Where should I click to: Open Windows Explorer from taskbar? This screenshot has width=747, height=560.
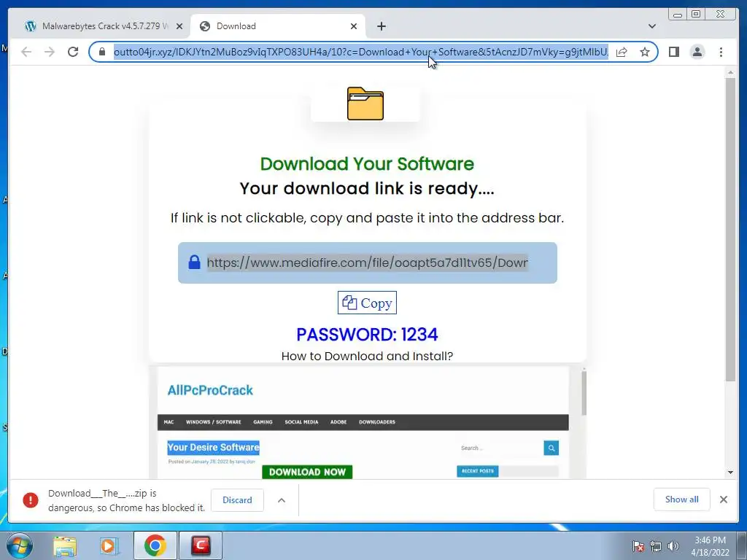pyautogui.click(x=65, y=545)
